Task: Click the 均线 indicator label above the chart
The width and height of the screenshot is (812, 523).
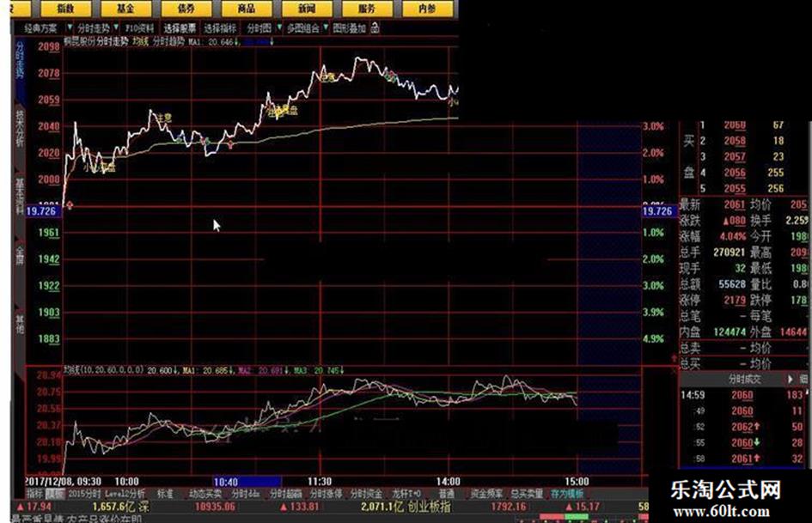Action: pos(140,41)
